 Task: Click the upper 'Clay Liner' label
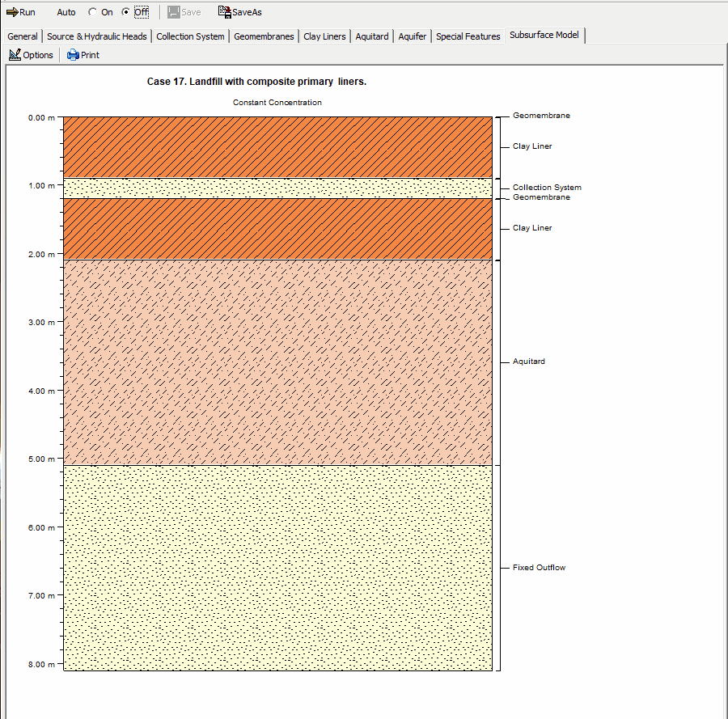pos(532,146)
